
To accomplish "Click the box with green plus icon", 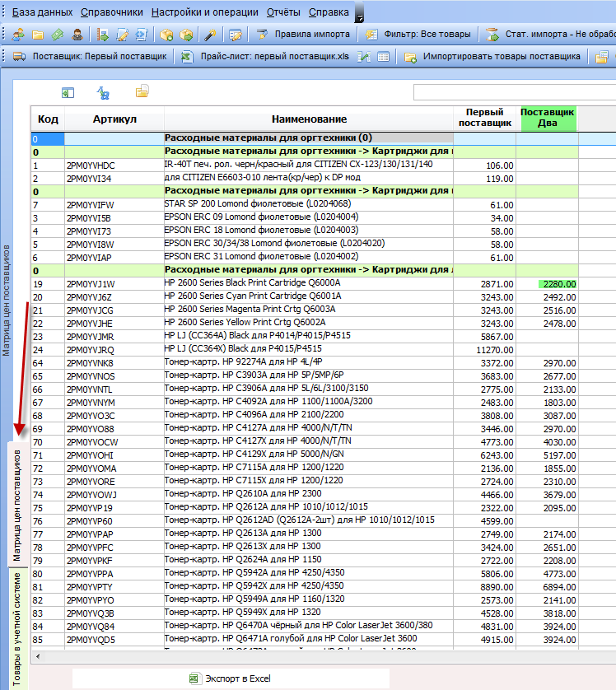I will pos(166,35).
